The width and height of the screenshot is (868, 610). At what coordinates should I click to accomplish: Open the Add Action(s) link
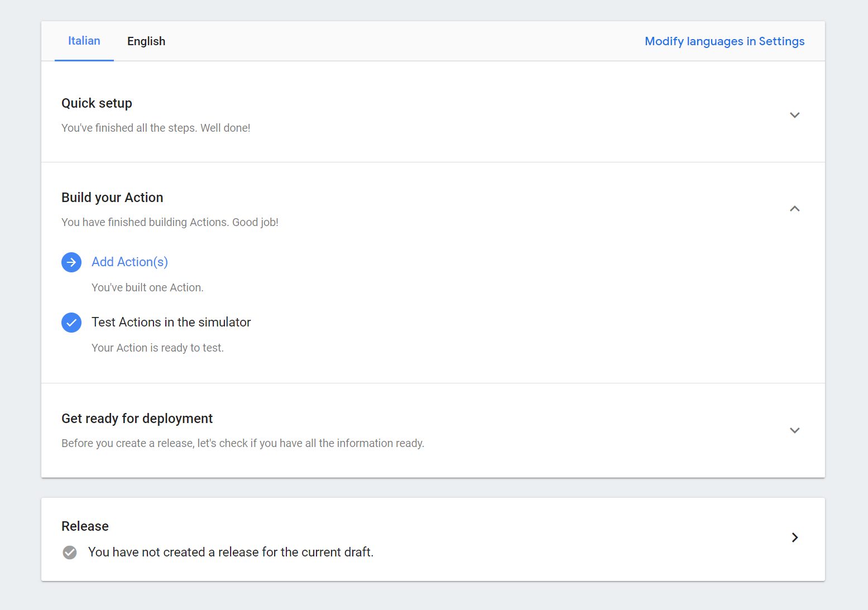pos(130,262)
